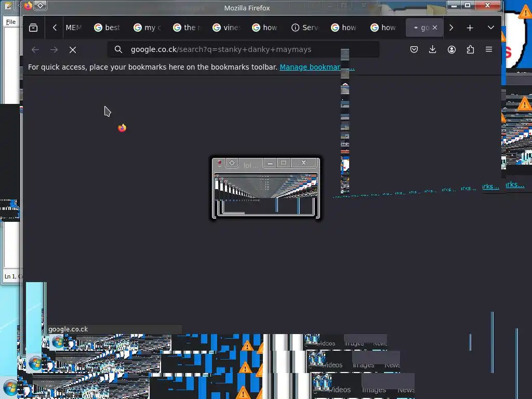Open Firefox View recent browsing icon
The height and width of the screenshot is (399, 532).
[33, 28]
